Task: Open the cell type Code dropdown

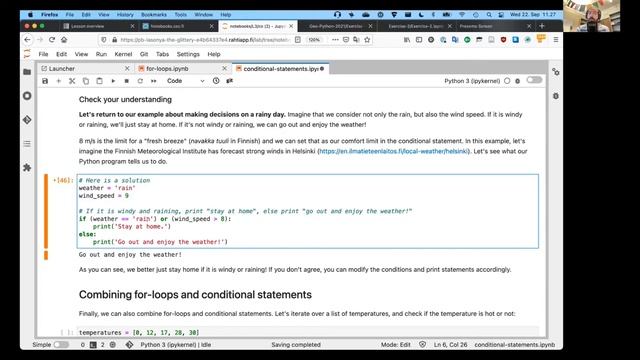Action: pos(185,81)
